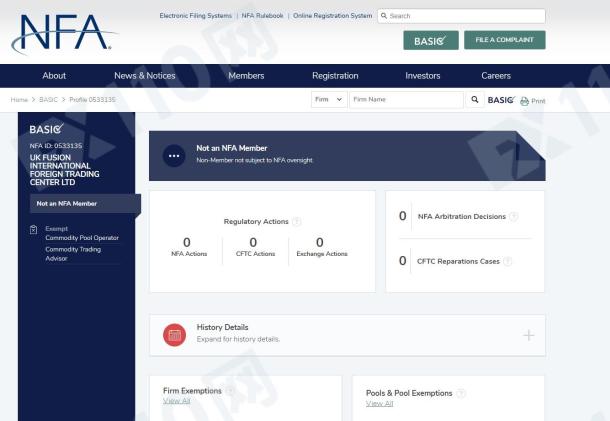The width and height of the screenshot is (610, 421).
Task: Open the Investors menu
Action: pyautogui.click(x=423, y=76)
